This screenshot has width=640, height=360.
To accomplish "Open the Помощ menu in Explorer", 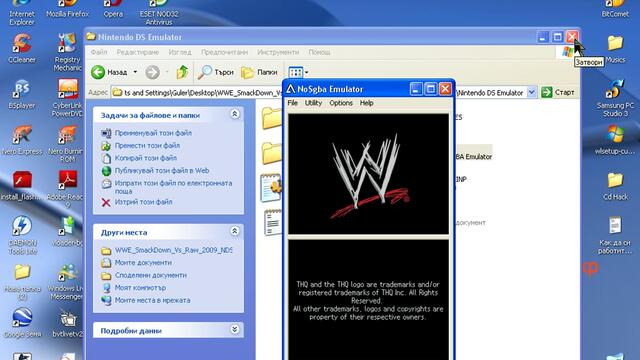I will click(x=319, y=52).
